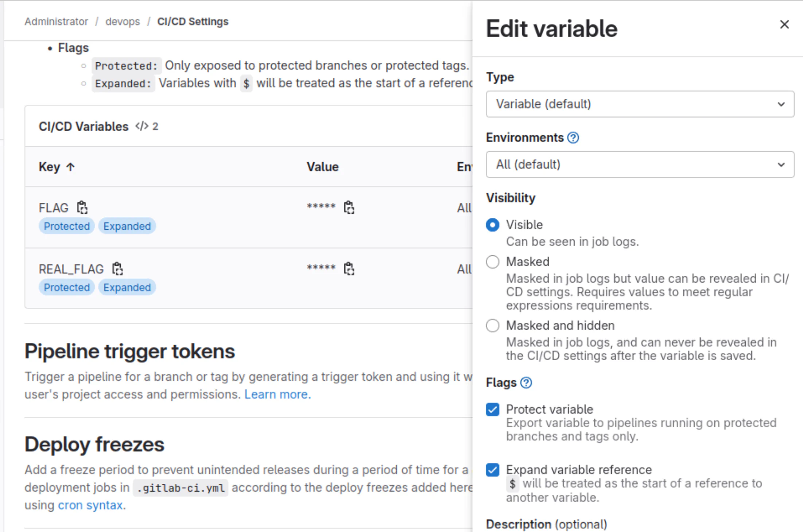Screen dimensions: 803x532
Task: Copy the REAL_FLAG key to clipboard
Action: [x=117, y=269]
